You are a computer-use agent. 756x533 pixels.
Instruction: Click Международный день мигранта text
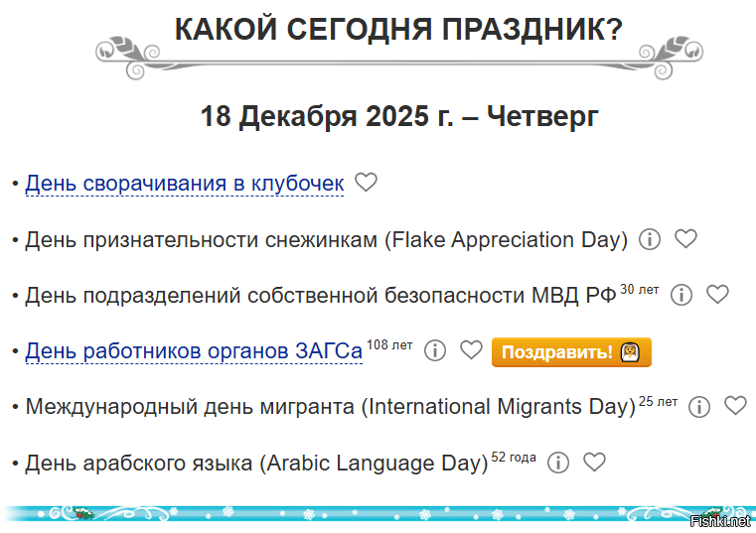coord(330,407)
